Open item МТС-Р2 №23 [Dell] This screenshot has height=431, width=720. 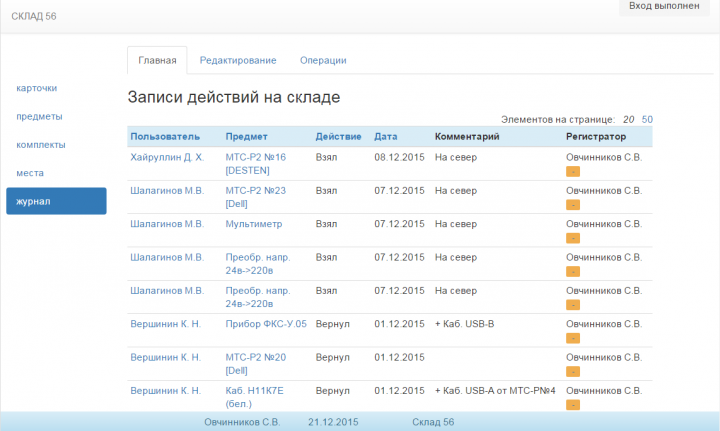point(255,197)
